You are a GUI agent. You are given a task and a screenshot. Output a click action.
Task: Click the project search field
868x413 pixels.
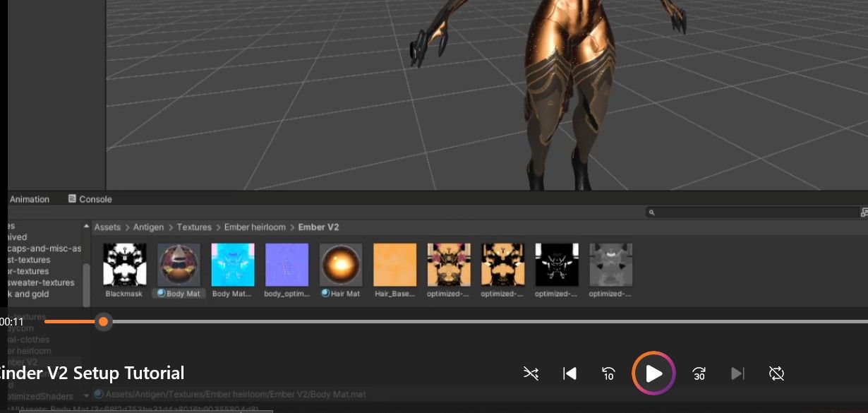[752, 212]
